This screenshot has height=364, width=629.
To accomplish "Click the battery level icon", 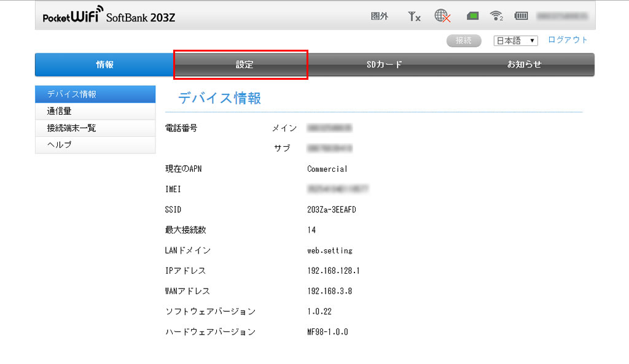I will (521, 17).
